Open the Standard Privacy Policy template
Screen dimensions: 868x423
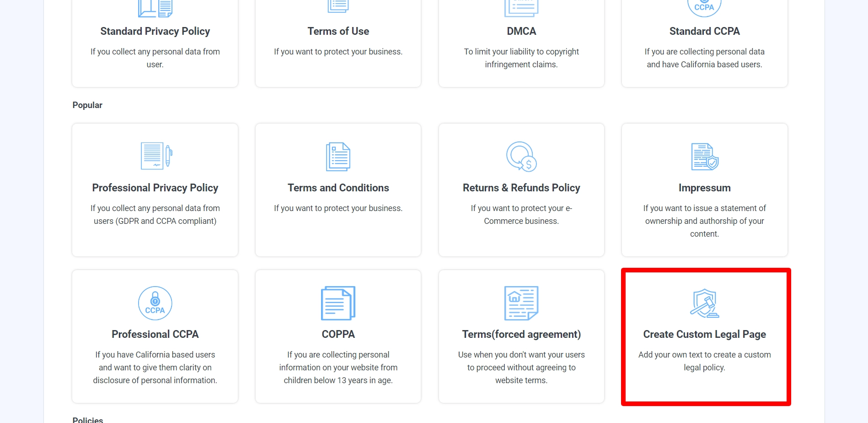(x=155, y=43)
